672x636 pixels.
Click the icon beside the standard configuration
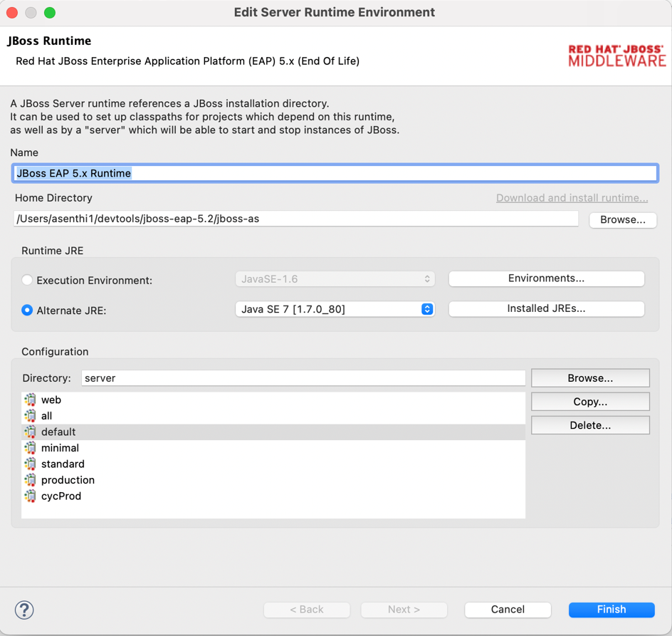(30, 464)
